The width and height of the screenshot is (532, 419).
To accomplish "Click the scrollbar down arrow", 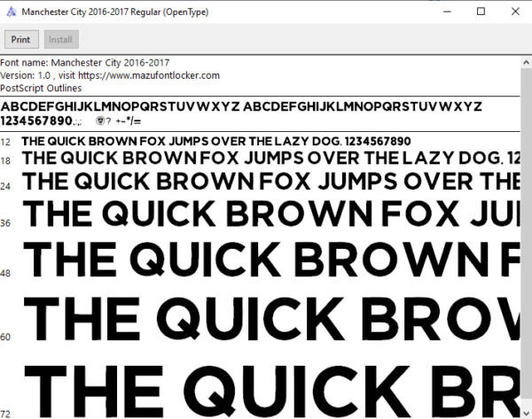I will tap(526, 413).
